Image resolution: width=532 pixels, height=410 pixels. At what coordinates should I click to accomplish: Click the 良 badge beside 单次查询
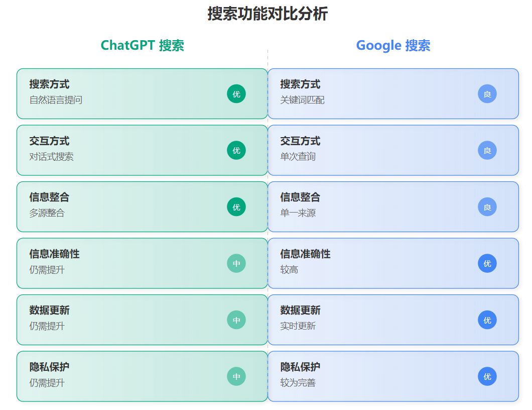coord(487,150)
